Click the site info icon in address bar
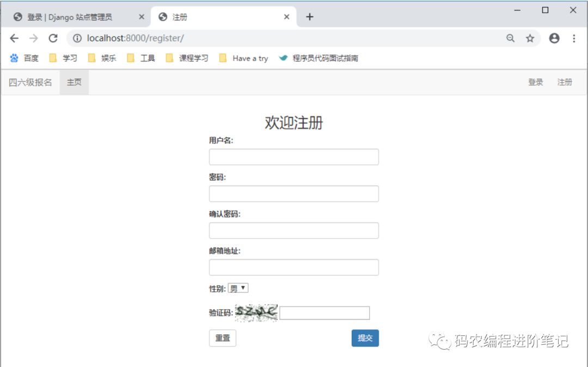This screenshot has height=367, width=588. [x=77, y=38]
